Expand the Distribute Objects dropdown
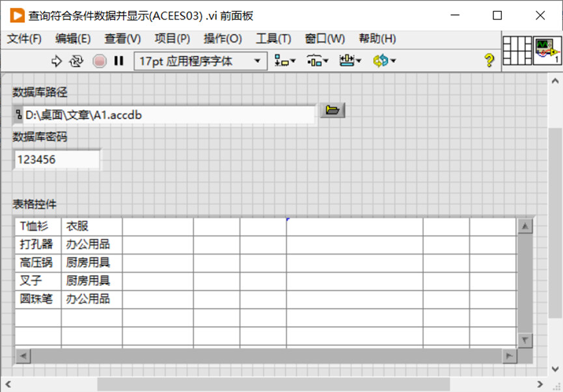Screen dimensions: 563x392 (x=318, y=60)
